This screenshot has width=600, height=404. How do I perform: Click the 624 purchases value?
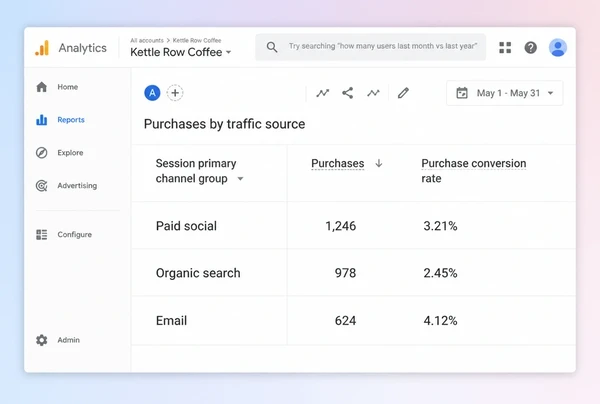pos(346,321)
